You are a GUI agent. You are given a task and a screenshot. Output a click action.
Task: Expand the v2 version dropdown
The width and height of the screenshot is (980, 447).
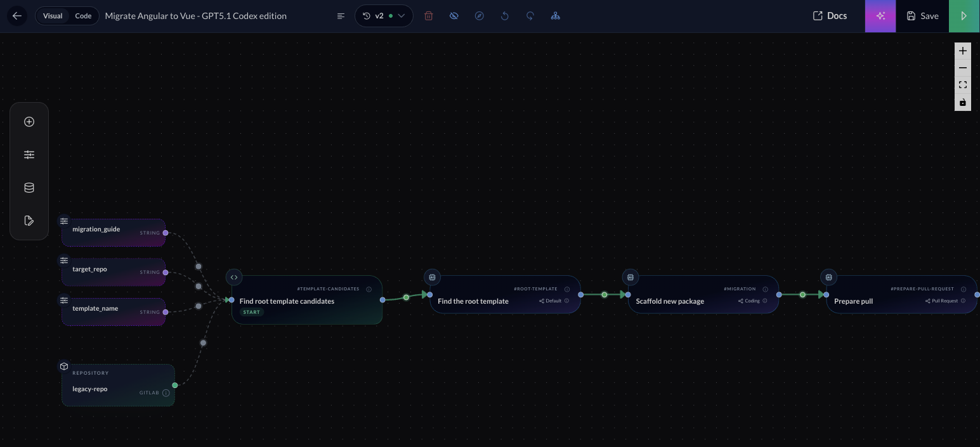[x=402, y=15]
